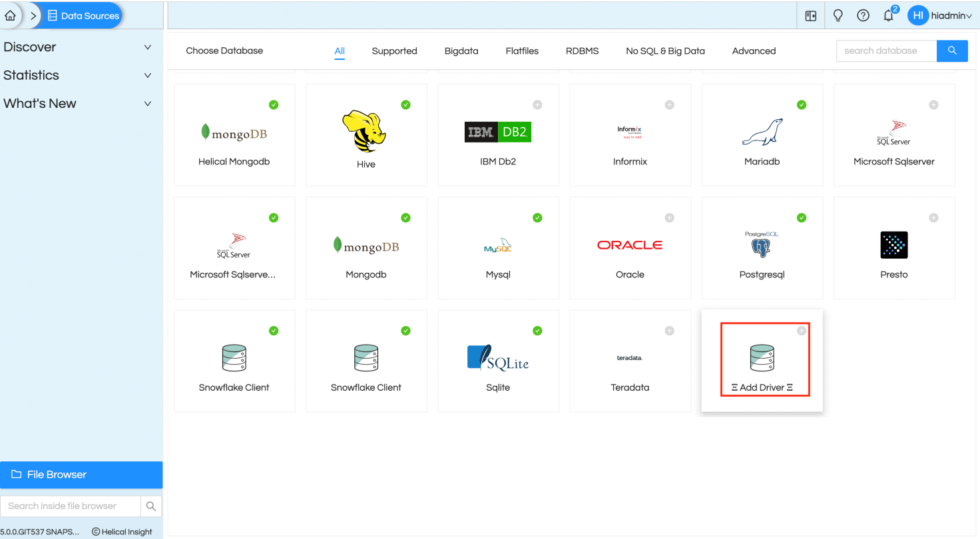The height and width of the screenshot is (539, 980).
Task: Click the blue search database button
Action: [952, 51]
